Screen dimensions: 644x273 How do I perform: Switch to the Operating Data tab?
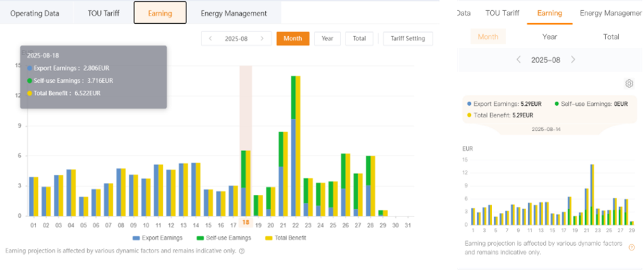[x=34, y=13]
